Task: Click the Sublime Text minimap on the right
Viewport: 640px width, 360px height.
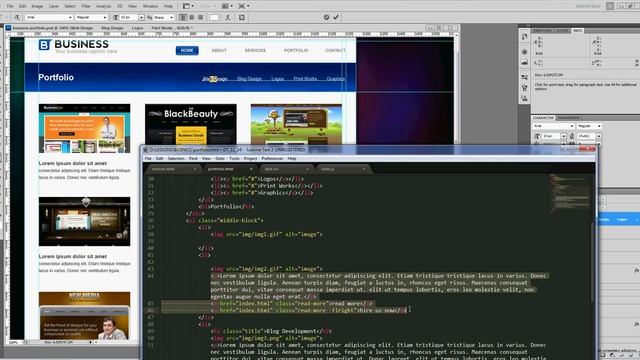Action: click(571, 193)
